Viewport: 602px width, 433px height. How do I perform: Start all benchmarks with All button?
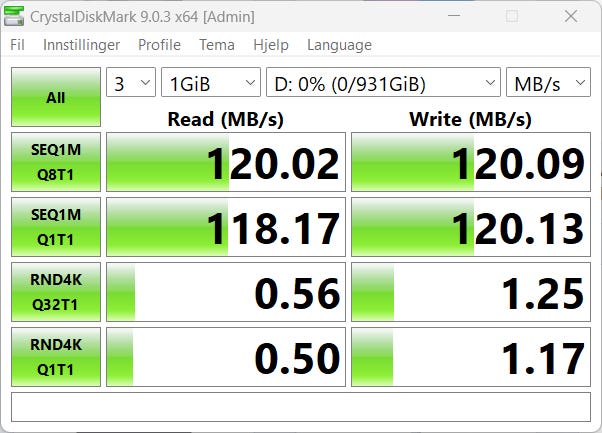(x=56, y=97)
